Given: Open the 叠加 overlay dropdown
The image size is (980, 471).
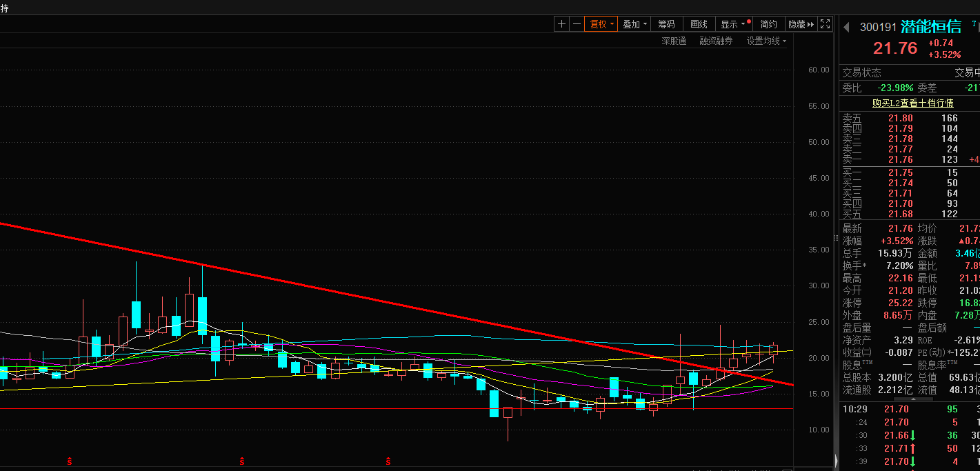Looking at the screenshot, I should [634, 24].
